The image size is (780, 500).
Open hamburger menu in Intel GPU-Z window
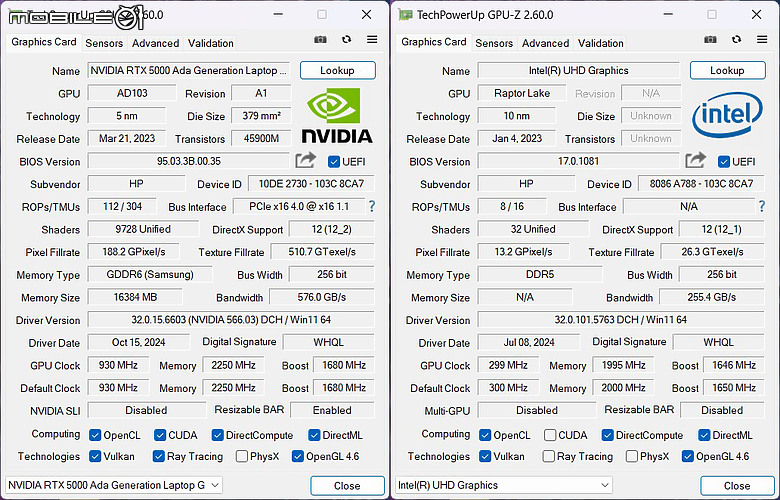click(762, 39)
